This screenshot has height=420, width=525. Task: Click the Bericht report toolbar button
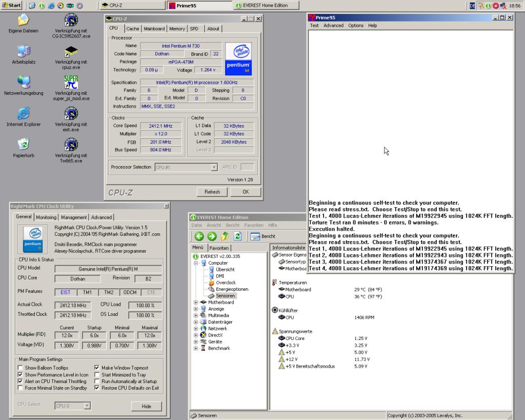263,236
